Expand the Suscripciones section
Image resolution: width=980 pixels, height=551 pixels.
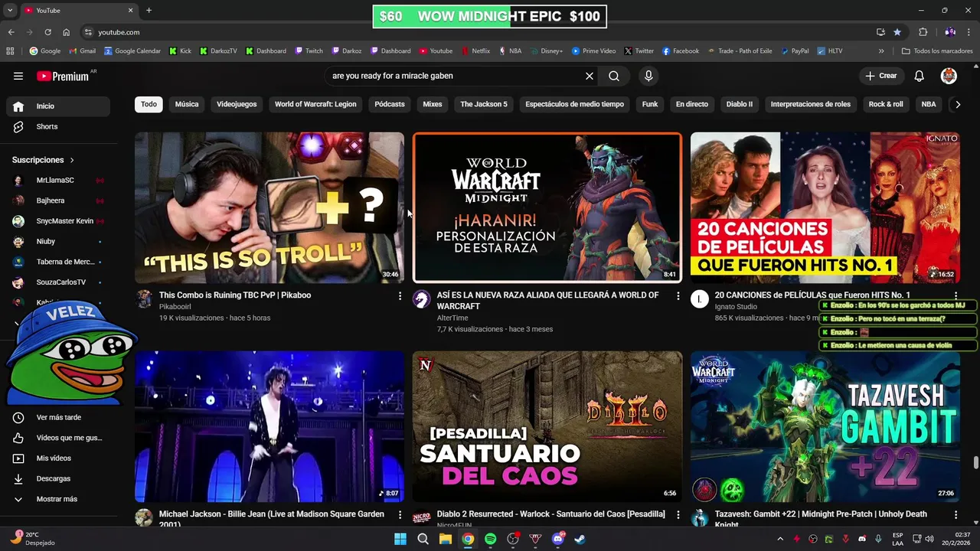click(x=43, y=160)
